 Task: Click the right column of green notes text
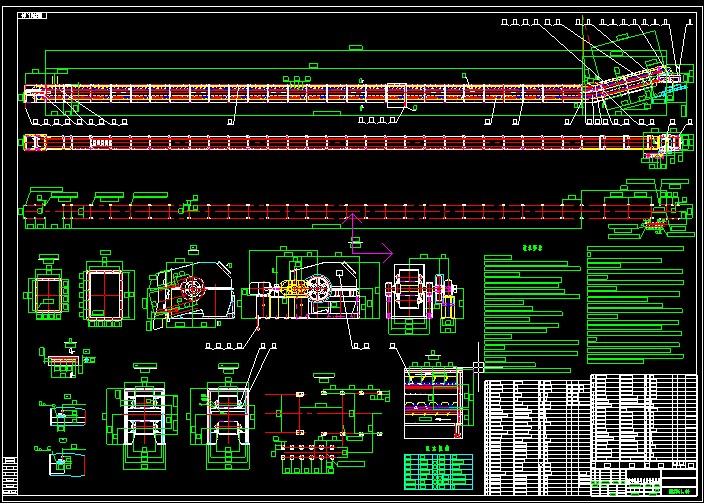635,300
